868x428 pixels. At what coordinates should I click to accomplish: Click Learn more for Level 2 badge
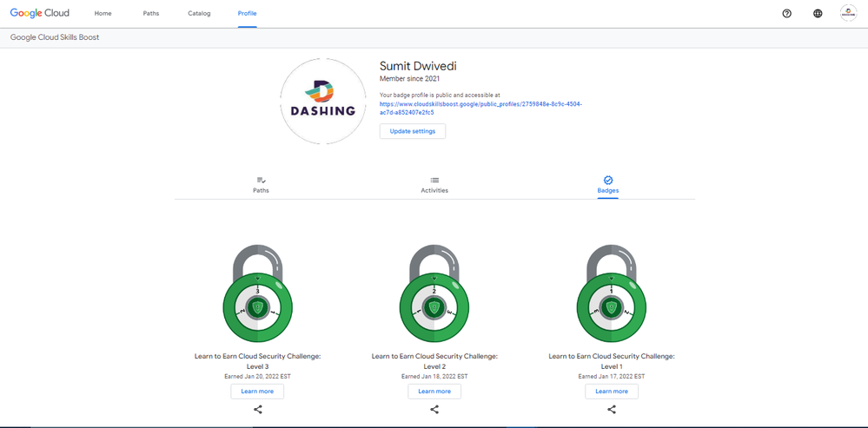point(434,392)
